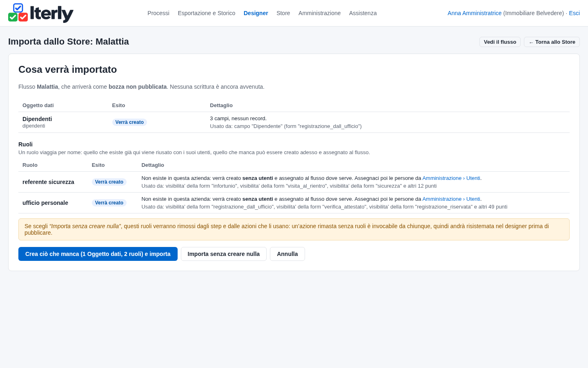Go to Esportazione e Storico
Viewport: 588px width, 368px height.
[x=207, y=13]
